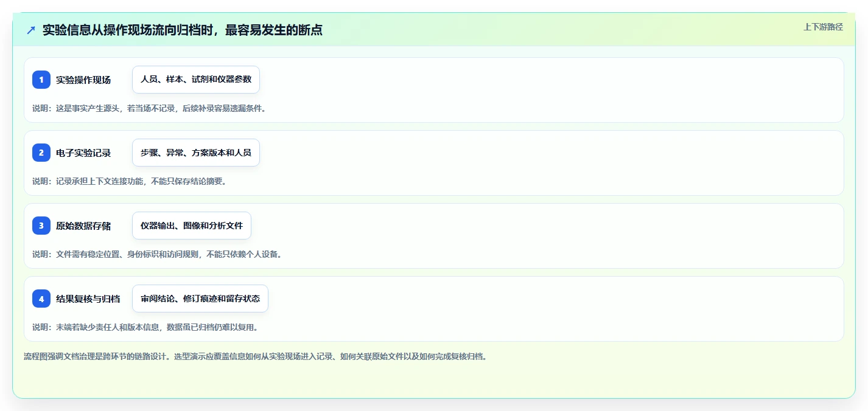Click the step name 结果复核与归档
The height and width of the screenshot is (411, 868).
(88, 299)
